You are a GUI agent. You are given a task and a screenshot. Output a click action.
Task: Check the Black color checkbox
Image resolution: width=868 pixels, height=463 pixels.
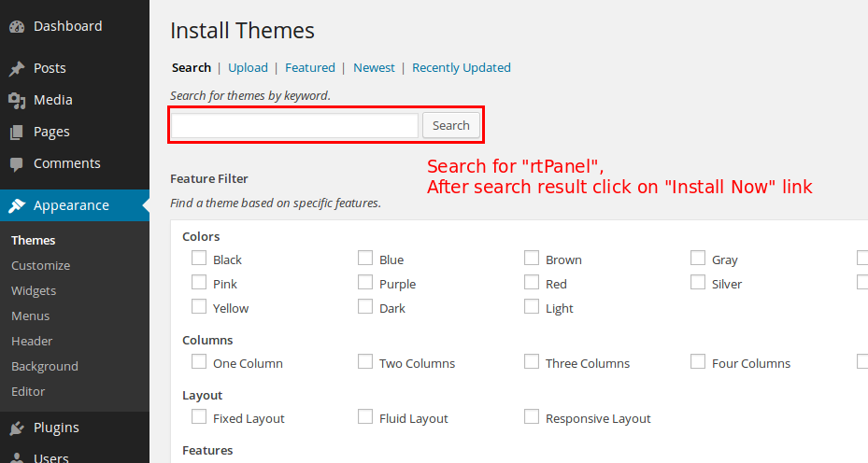coord(199,259)
